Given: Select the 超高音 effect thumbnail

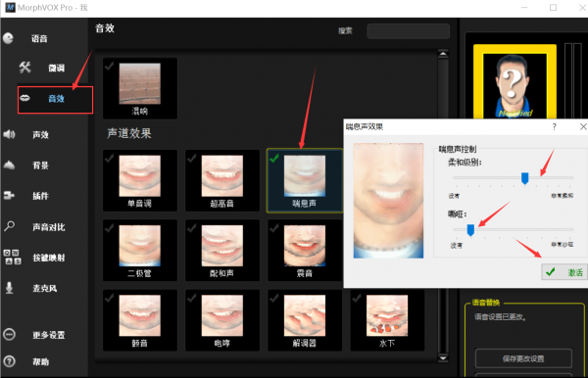Looking at the screenshot, I should (222, 175).
